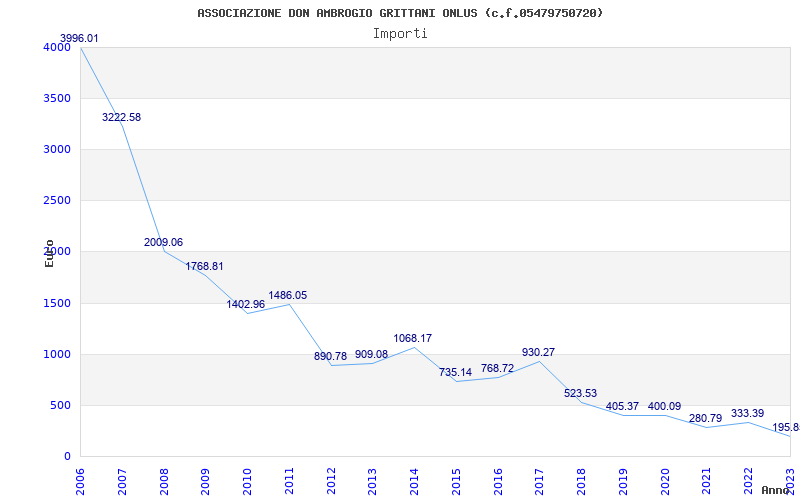Click the 4000 y-axis tick label

tap(56, 47)
